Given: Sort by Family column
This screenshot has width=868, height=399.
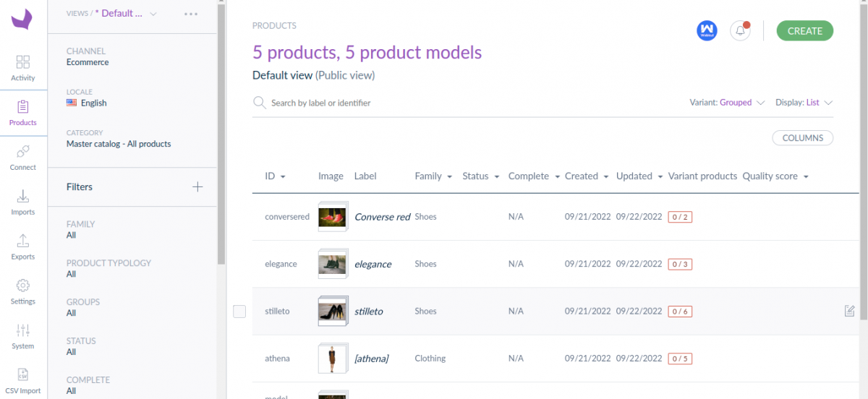Looking at the screenshot, I should coord(433,176).
